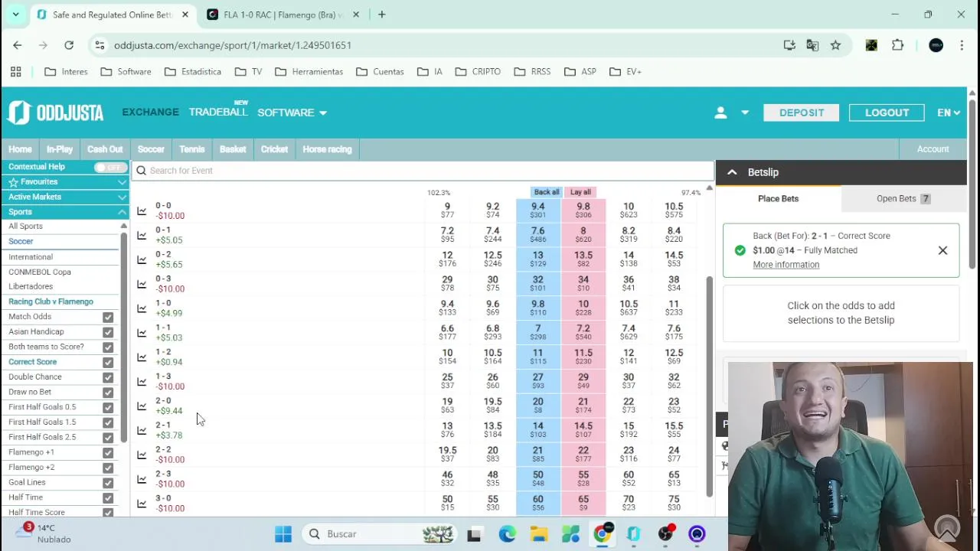Click the Back all button
980x551 pixels.
pos(547,192)
